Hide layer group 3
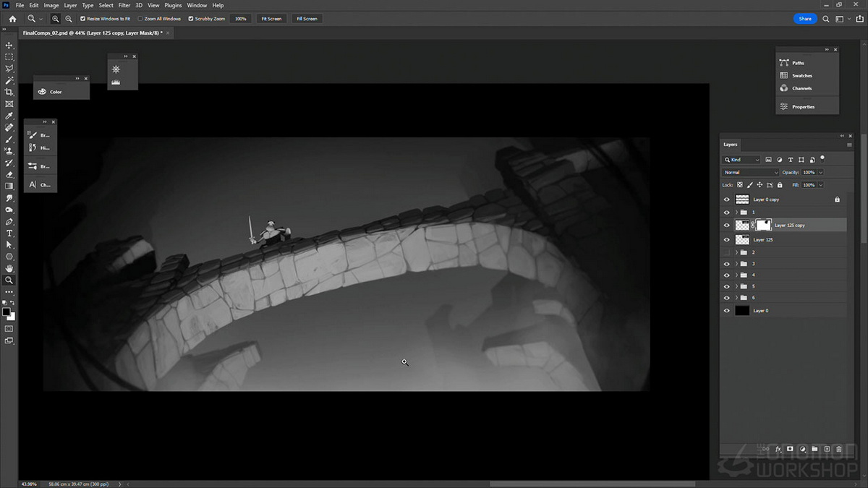 coord(727,264)
